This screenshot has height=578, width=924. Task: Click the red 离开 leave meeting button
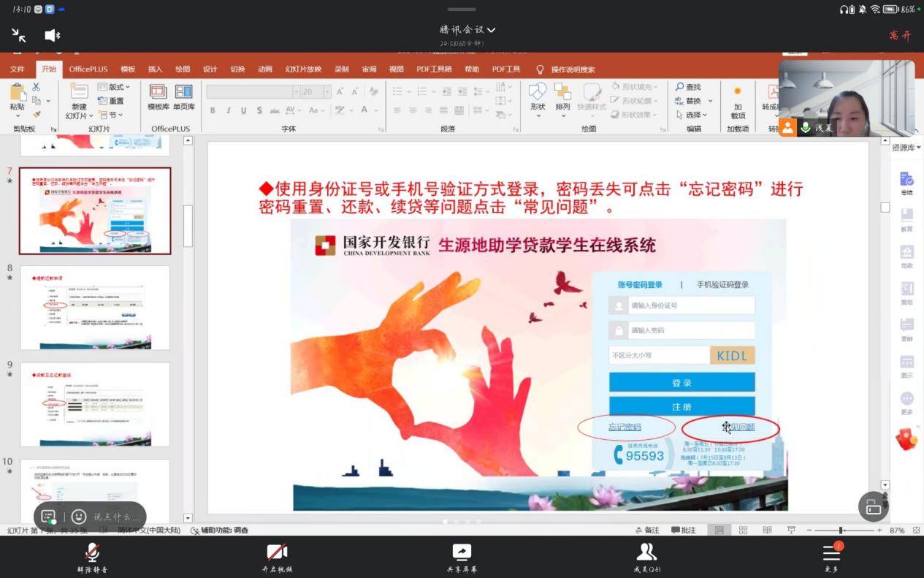pos(900,35)
